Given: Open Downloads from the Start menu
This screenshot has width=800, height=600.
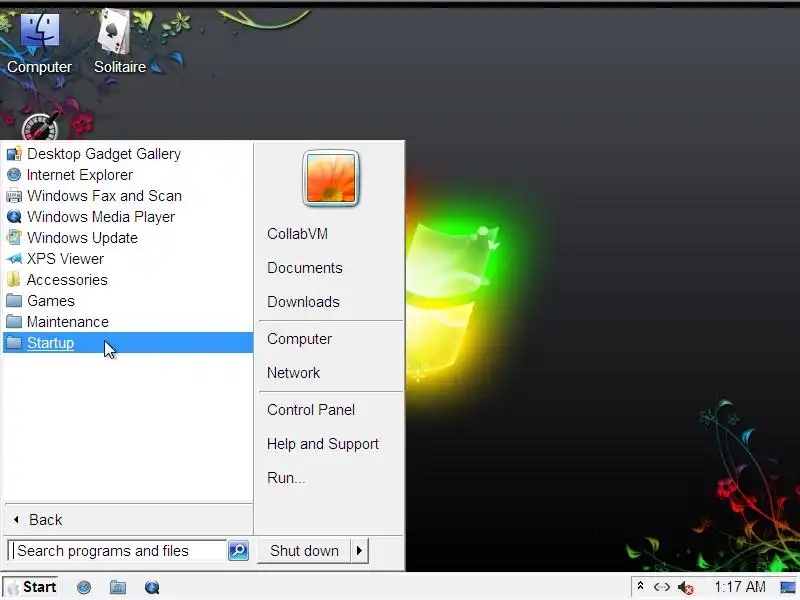Looking at the screenshot, I should pyautogui.click(x=303, y=302).
